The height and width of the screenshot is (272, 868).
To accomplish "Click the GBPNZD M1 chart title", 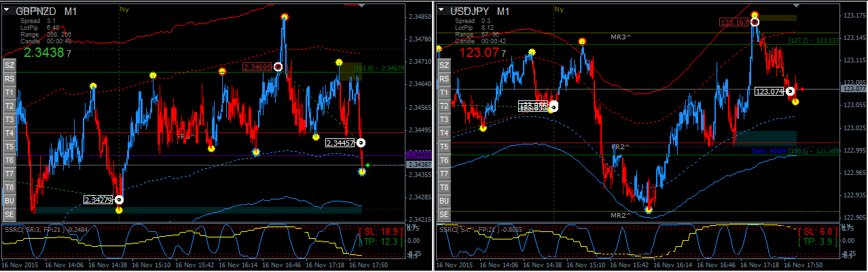I will (x=46, y=12).
